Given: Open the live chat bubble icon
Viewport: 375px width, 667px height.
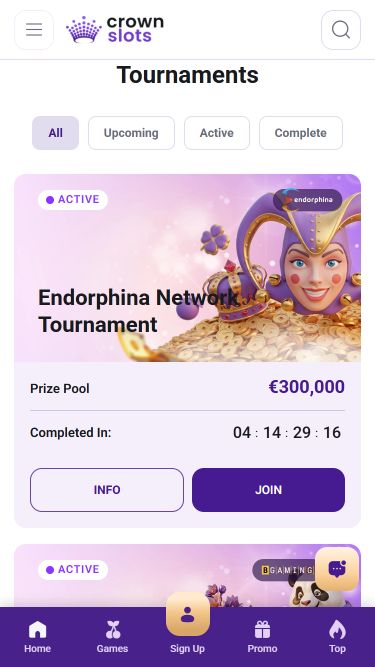Looking at the screenshot, I should pyautogui.click(x=337, y=569).
